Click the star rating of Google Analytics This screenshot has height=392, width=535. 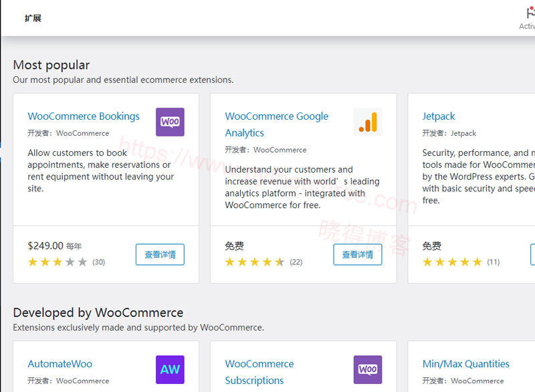255,262
